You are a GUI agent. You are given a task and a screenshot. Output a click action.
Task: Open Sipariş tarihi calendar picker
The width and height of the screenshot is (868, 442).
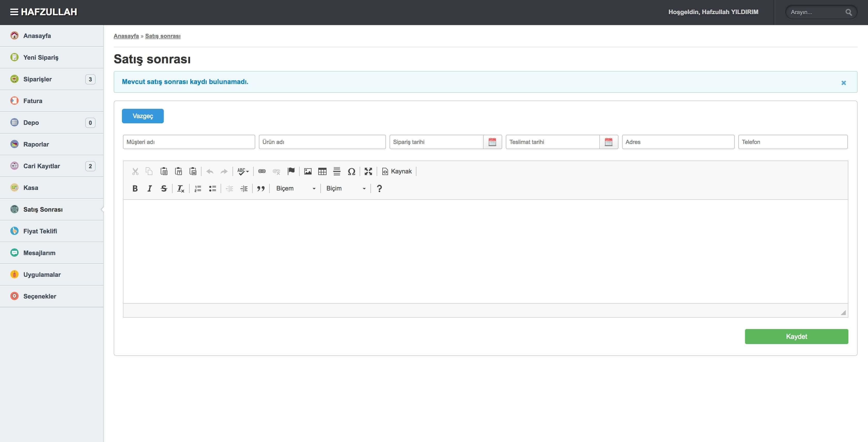(x=492, y=142)
